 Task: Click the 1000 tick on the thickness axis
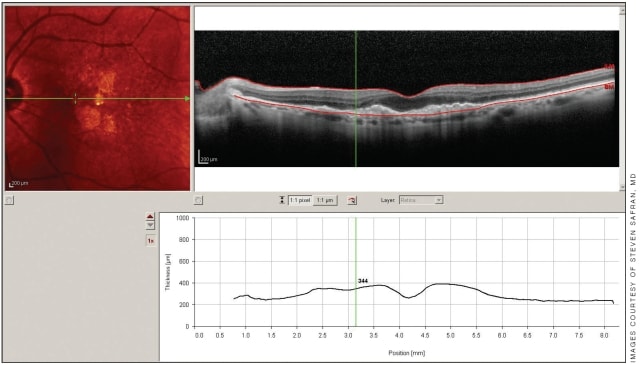click(182, 218)
